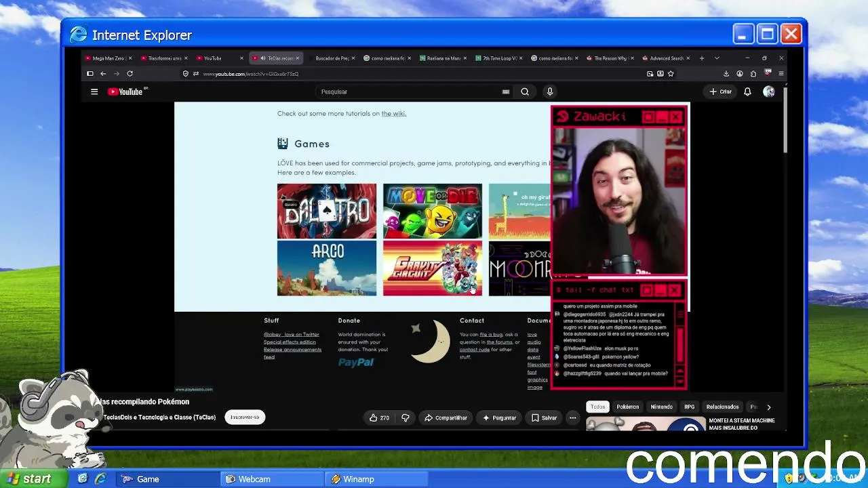The image size is (868, 488).
Task: Open the Windows start menu
Action: click(34, 479)
